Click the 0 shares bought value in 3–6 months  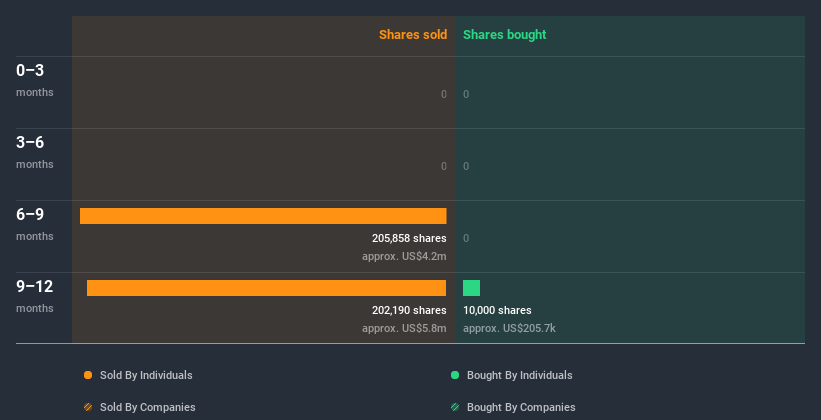pos(466,167)
